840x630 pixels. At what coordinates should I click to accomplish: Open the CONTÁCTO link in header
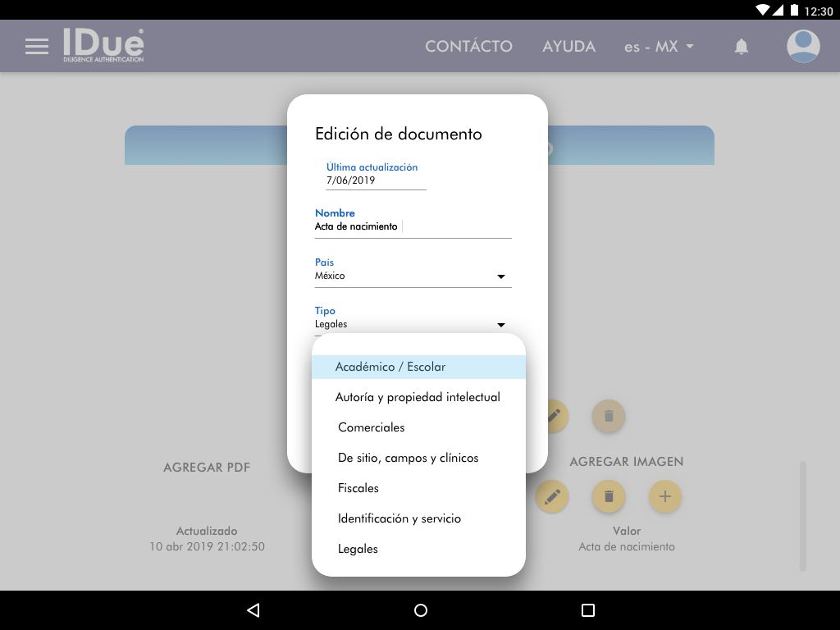pyautogui.click(x=468, y=47)
